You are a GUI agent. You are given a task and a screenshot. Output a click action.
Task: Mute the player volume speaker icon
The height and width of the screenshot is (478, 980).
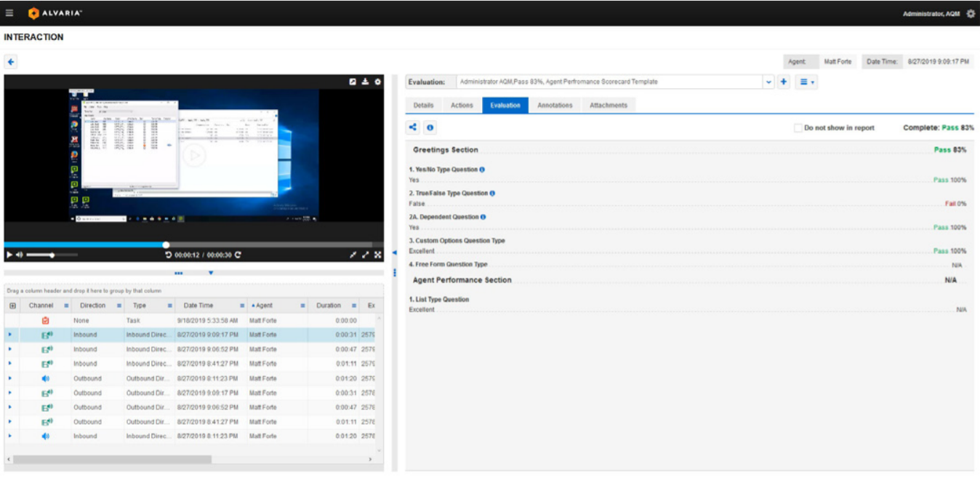pyautogui.click(x=19, y=253)
